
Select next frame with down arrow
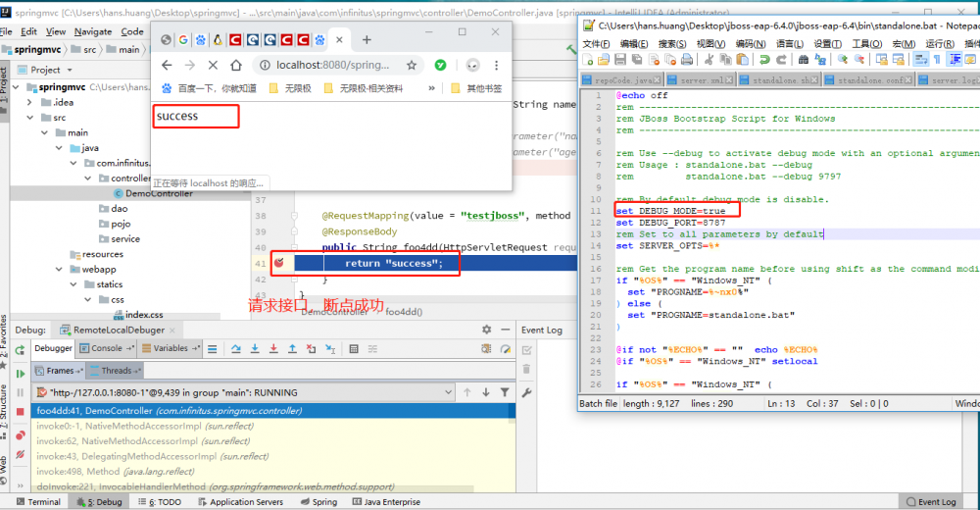tap(486, 392)
